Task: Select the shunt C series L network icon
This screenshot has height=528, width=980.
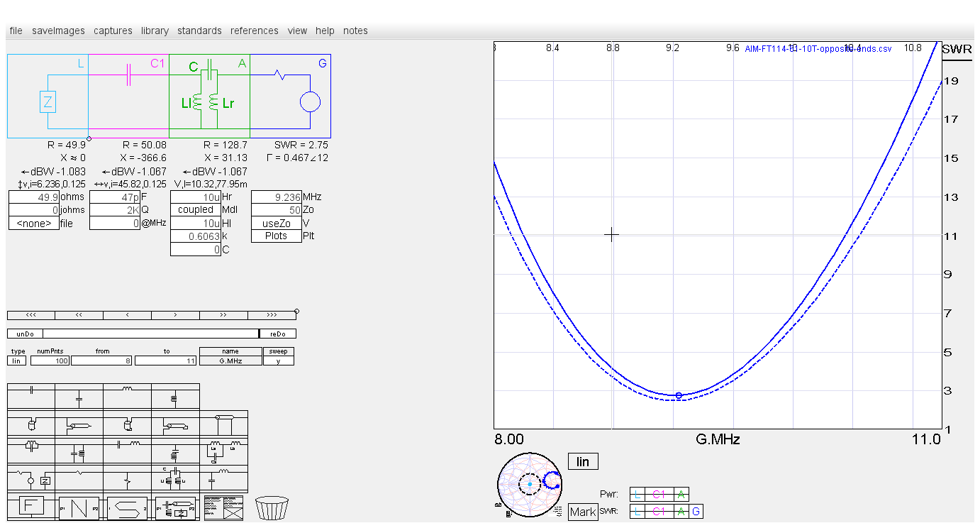Action: [224, 478]
